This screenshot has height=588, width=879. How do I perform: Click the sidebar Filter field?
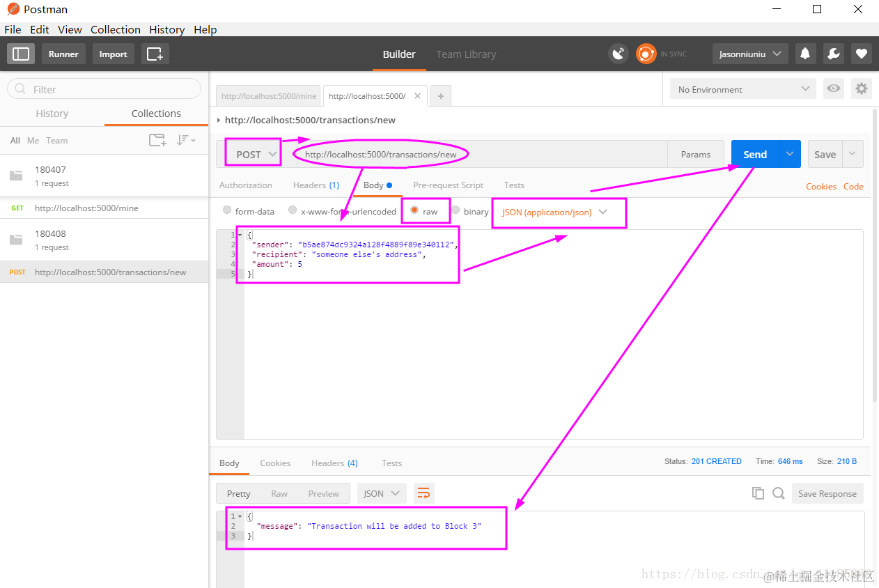pyautogui.click(x=104, y=88)
